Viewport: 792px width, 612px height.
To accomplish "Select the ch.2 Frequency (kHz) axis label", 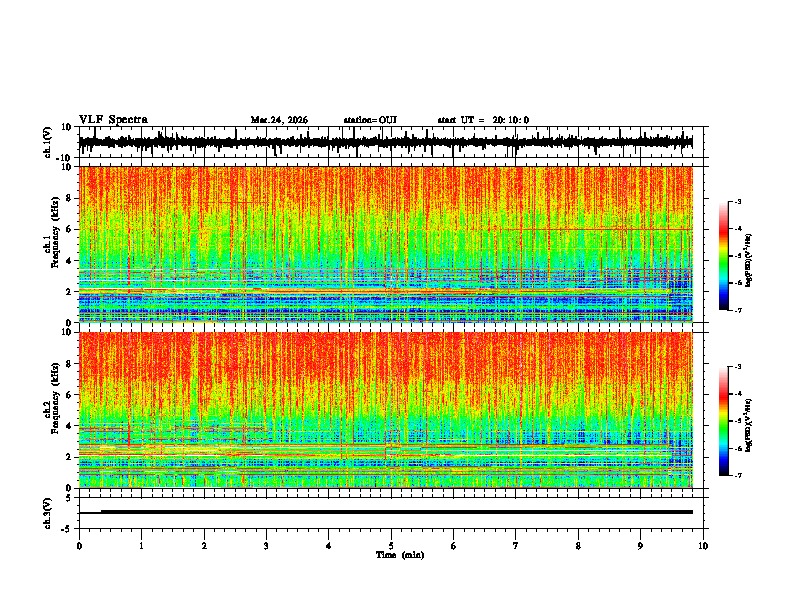I will (x=56, y=398).
